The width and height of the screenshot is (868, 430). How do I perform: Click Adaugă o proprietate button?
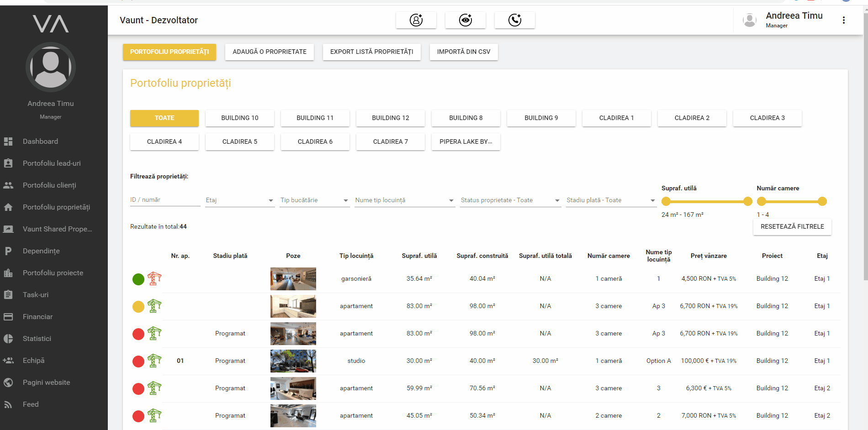tap(270, 52)
